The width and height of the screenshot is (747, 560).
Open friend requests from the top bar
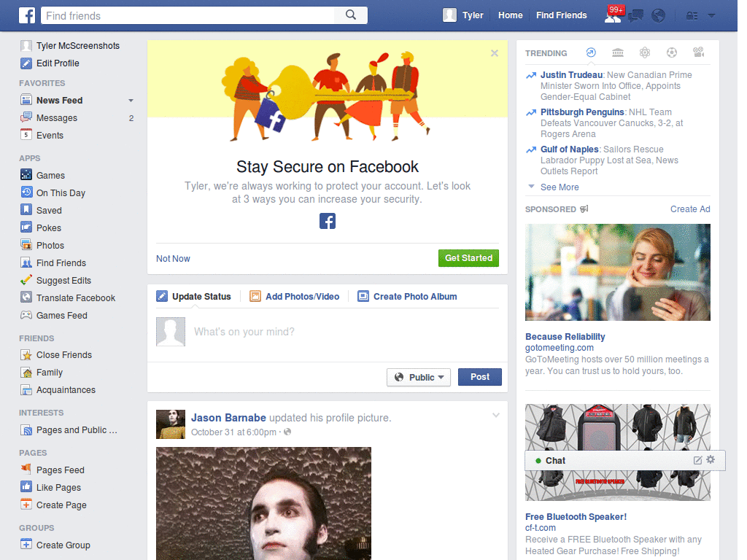pos(613,15)
